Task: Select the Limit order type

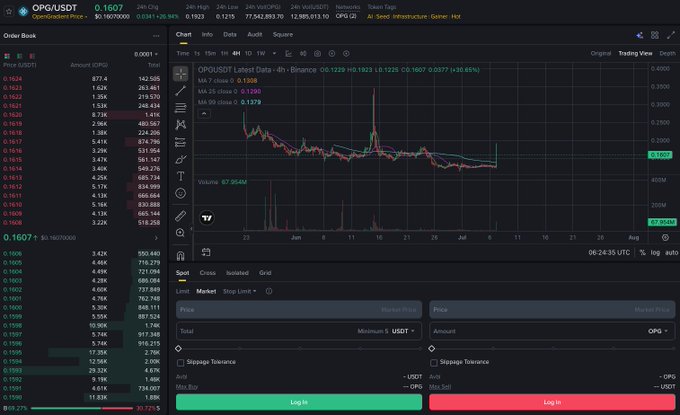Action: tap(182, 291)
